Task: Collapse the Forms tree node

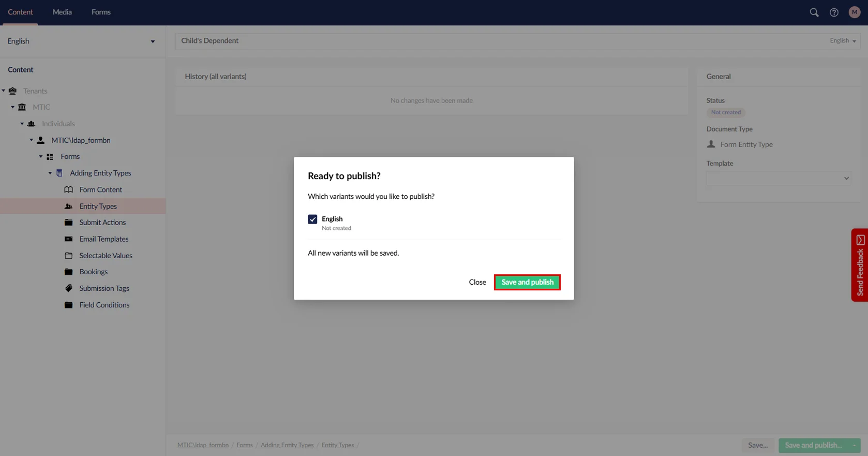Action: (41, 157)
